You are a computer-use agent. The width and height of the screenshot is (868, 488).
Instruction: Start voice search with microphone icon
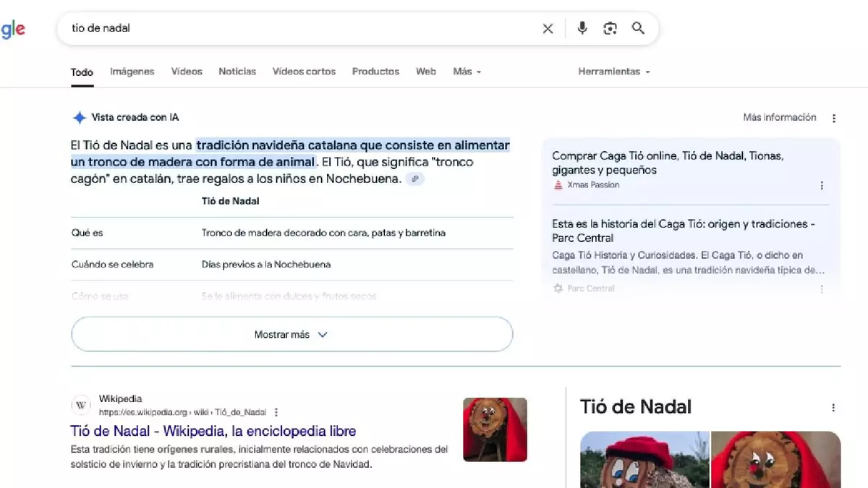[x=582, y=28]
